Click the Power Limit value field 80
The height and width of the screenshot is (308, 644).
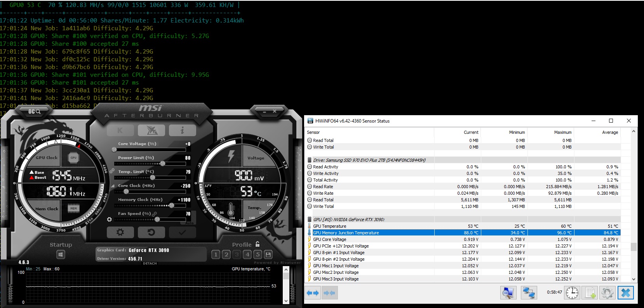tap(188, 158)
